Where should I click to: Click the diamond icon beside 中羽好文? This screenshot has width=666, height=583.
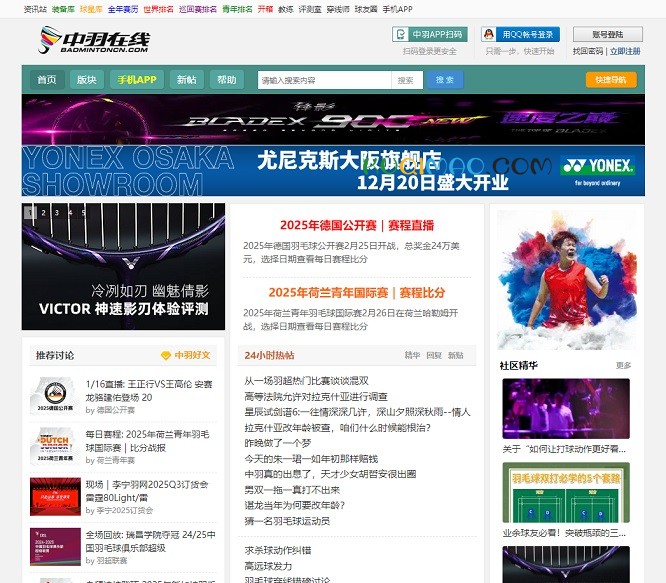tap(166, 355)
